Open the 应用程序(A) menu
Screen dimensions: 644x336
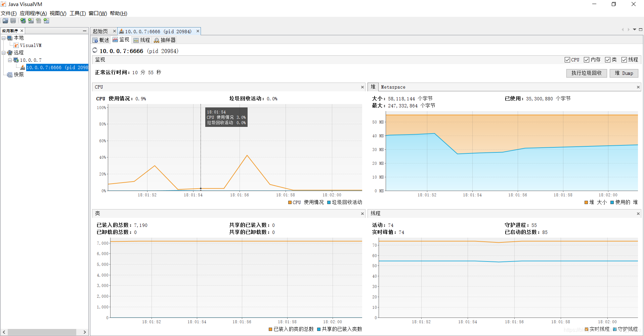[x=33, y=13]
